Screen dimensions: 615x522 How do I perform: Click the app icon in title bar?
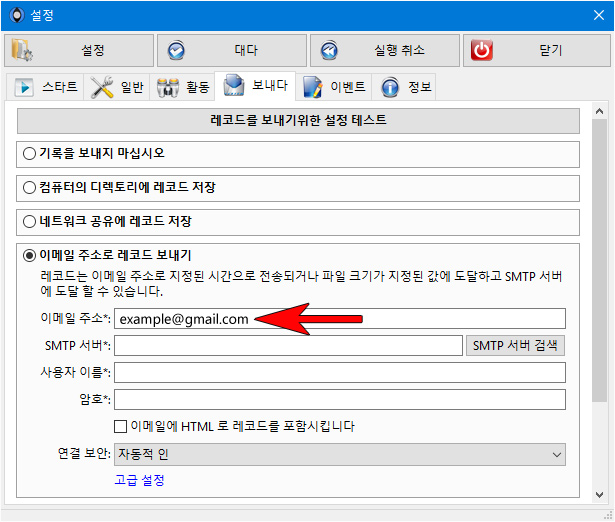[x=17, y=15]
